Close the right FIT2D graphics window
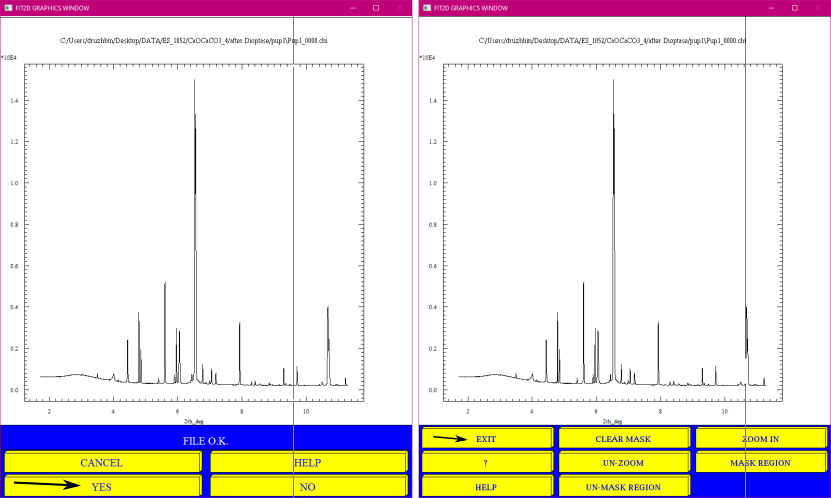The image size is (831, 498). point(818,8)
